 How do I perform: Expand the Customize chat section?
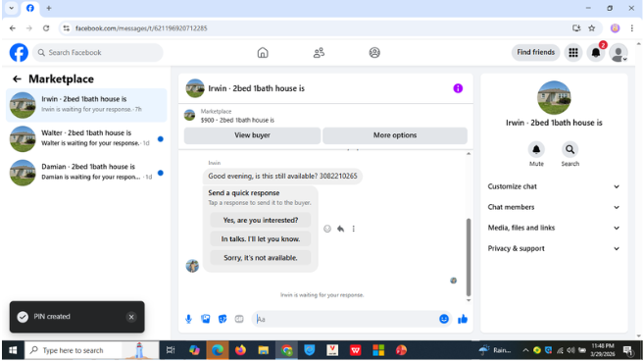point(554,186)
